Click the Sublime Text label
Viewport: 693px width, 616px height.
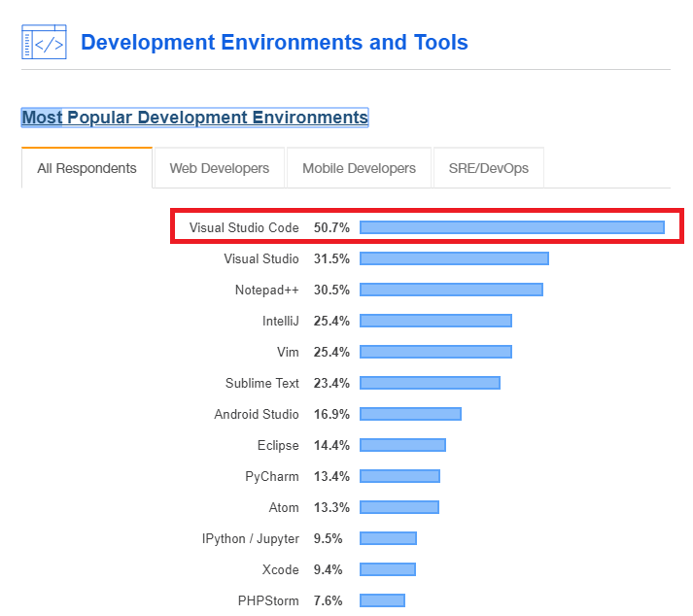tap(262, 383)
